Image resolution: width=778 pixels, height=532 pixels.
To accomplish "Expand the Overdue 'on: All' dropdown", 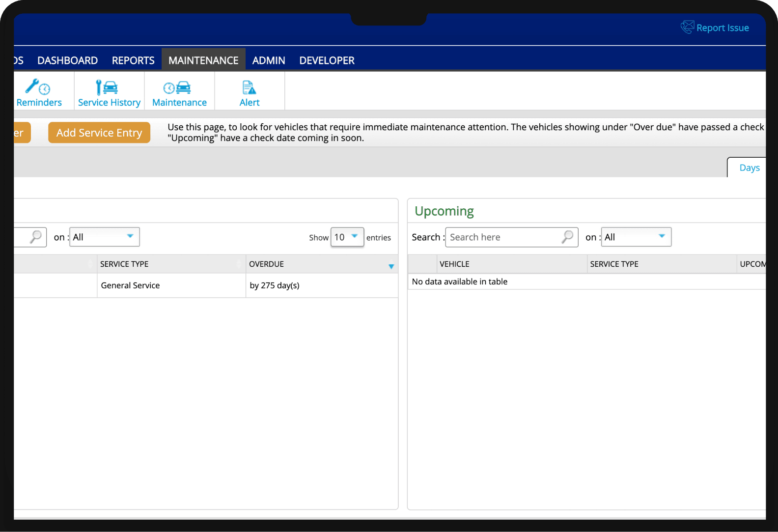I will pyautogui.click(x=104, y=237).
